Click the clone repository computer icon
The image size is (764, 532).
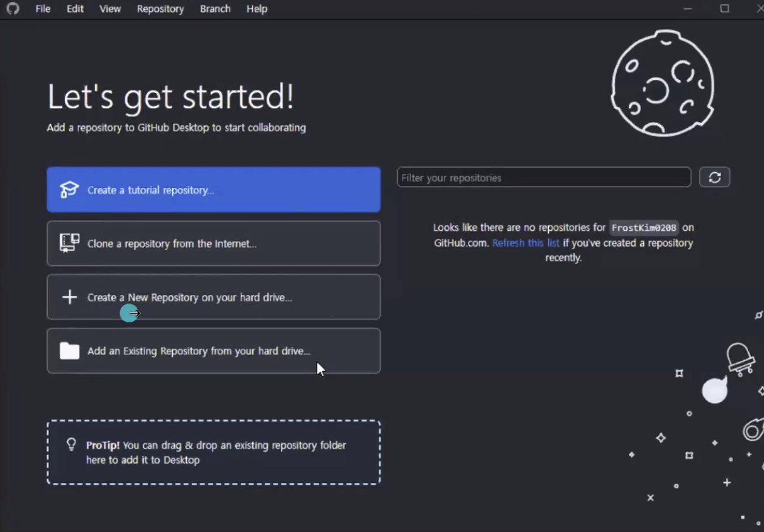69,243
